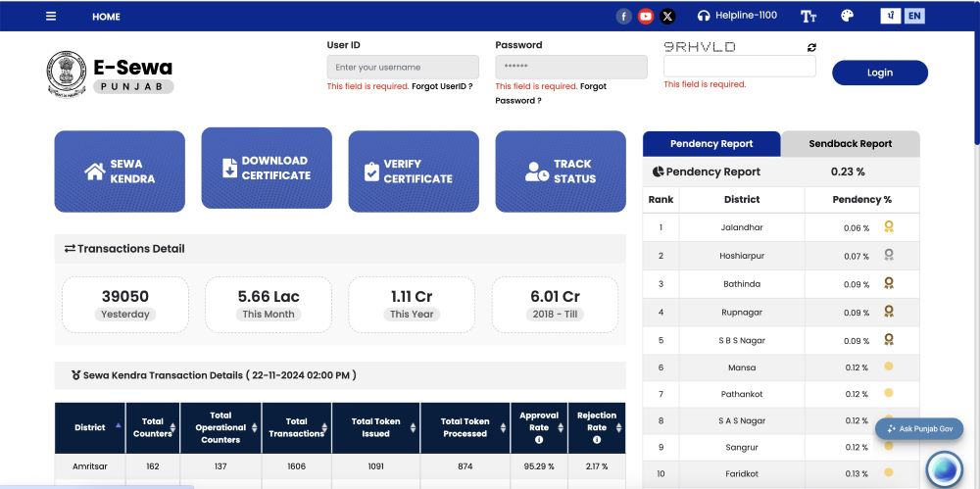980x489 pixels.
Task: Click the Forgot UserID link
Action: 442,86
